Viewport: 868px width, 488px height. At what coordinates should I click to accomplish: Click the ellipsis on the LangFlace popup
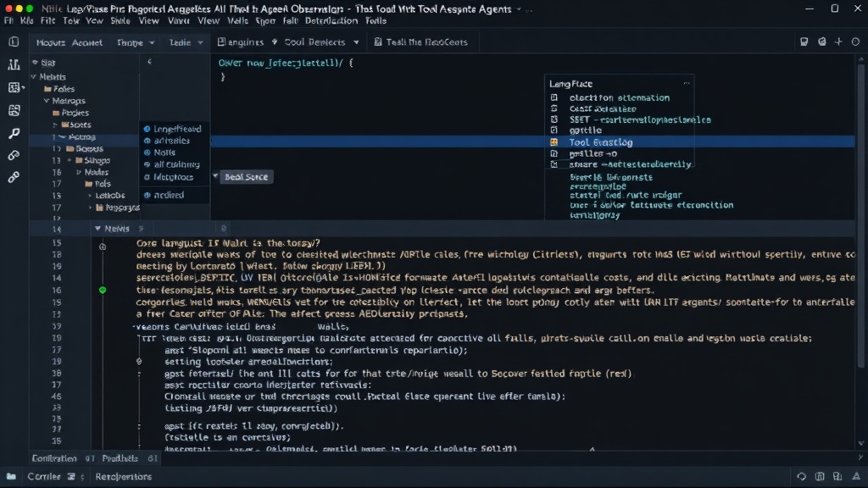[x=687, y=83]
